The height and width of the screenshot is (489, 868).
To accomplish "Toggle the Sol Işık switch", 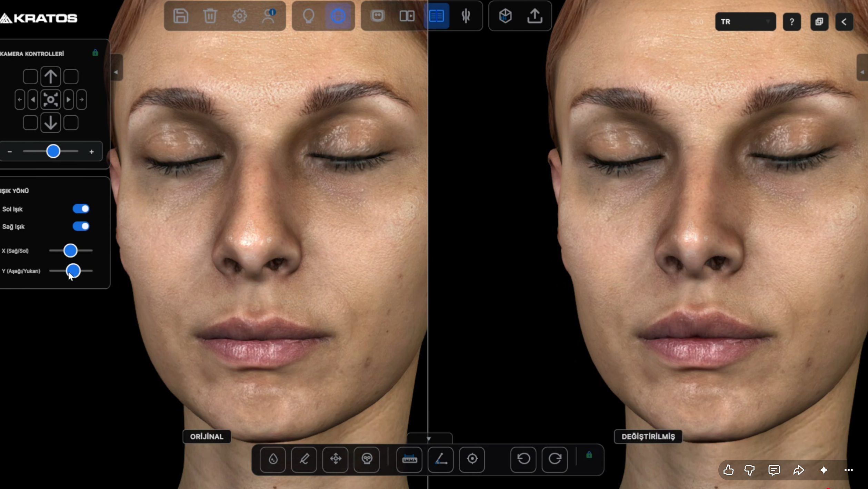I will [81, 209].
